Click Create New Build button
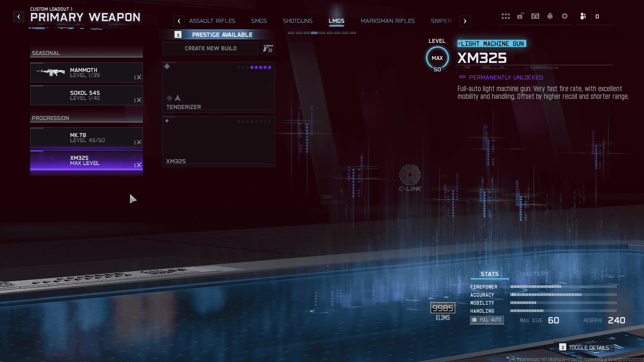The height and width of the screenshot is (362, 644). coord(211,48)
